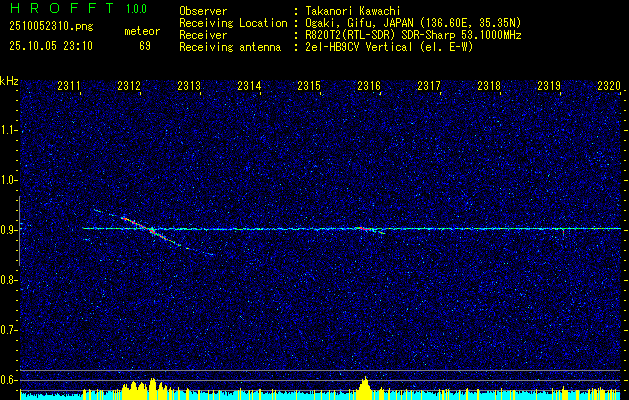Click the meteor label

[x=142, y=31]
